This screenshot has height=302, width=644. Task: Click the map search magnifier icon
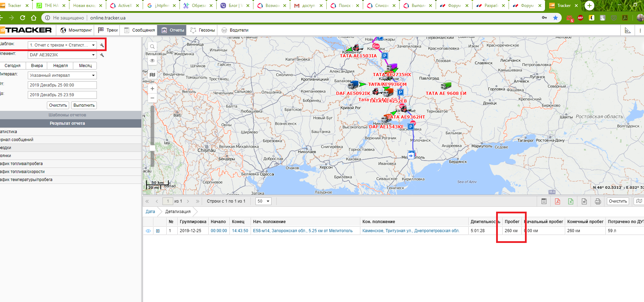click(152, 47)
